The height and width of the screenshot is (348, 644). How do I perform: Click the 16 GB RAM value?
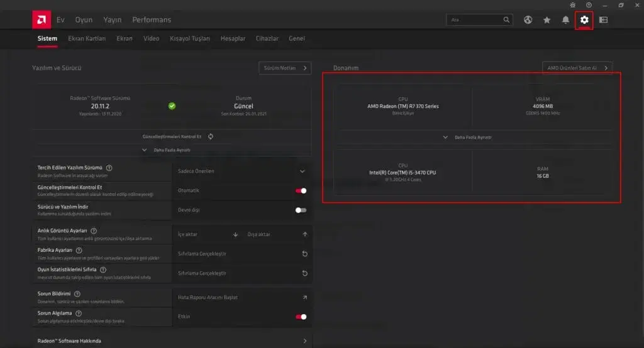tap(543, 176)
